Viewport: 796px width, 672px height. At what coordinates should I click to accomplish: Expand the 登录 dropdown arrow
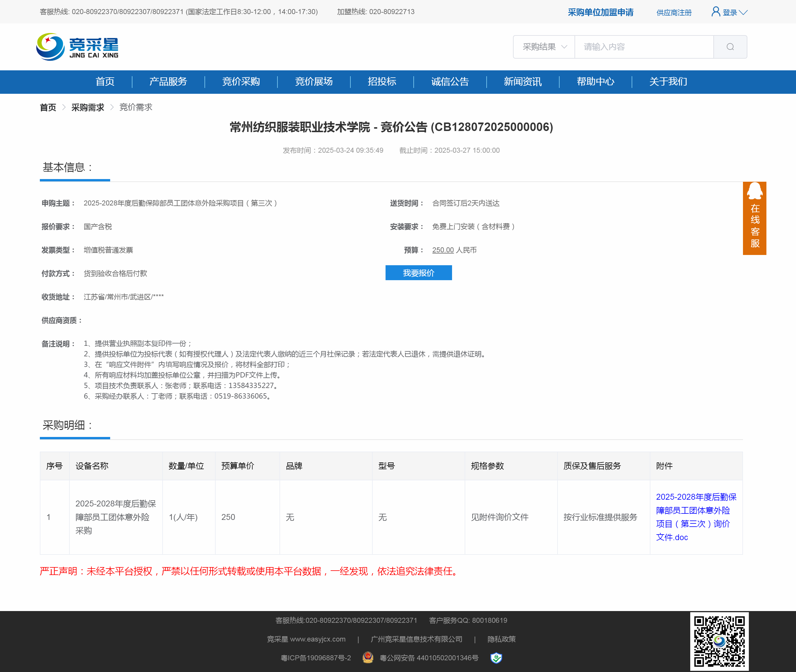[743, 13]
